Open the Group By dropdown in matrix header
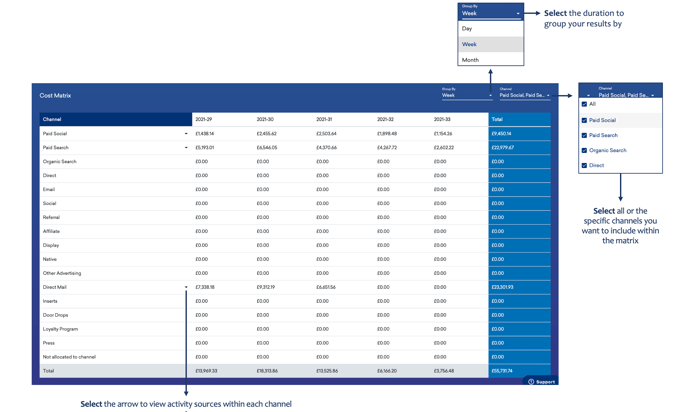The image size is (688, 412). 467,95
